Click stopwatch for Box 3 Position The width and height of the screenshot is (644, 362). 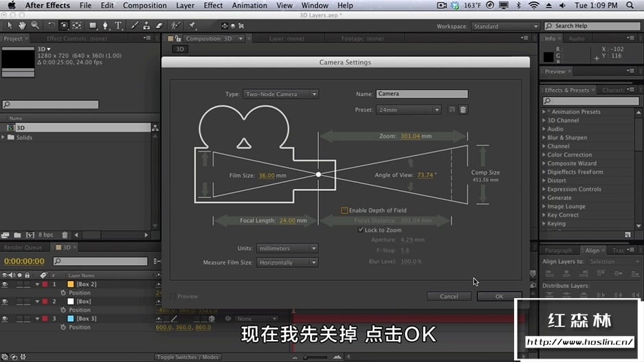(63, 327)
